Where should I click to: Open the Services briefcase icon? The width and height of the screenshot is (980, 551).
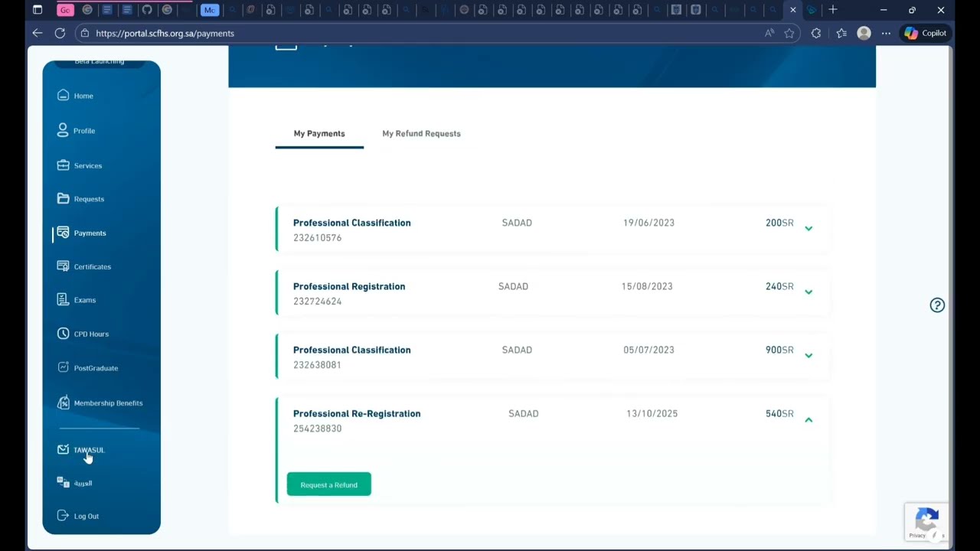pyautogui.click(x=63, y=165)
